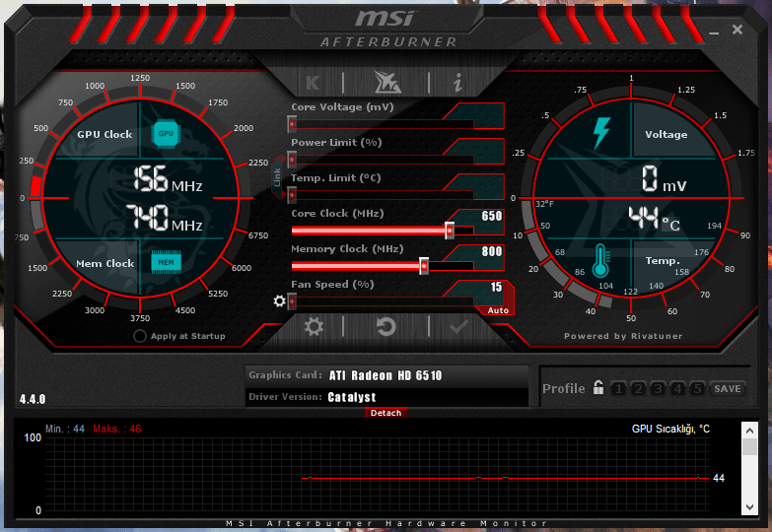Click monitor scrollbar down arrow
The width and height of the screenshot is (772, 532).
click(x=749, y=507)
